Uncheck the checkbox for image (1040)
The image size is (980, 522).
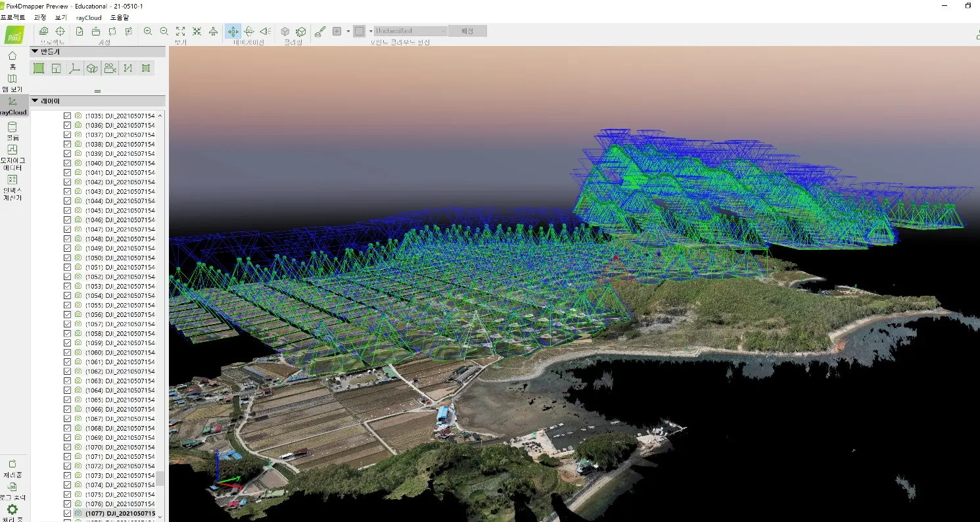click(67, 163)
